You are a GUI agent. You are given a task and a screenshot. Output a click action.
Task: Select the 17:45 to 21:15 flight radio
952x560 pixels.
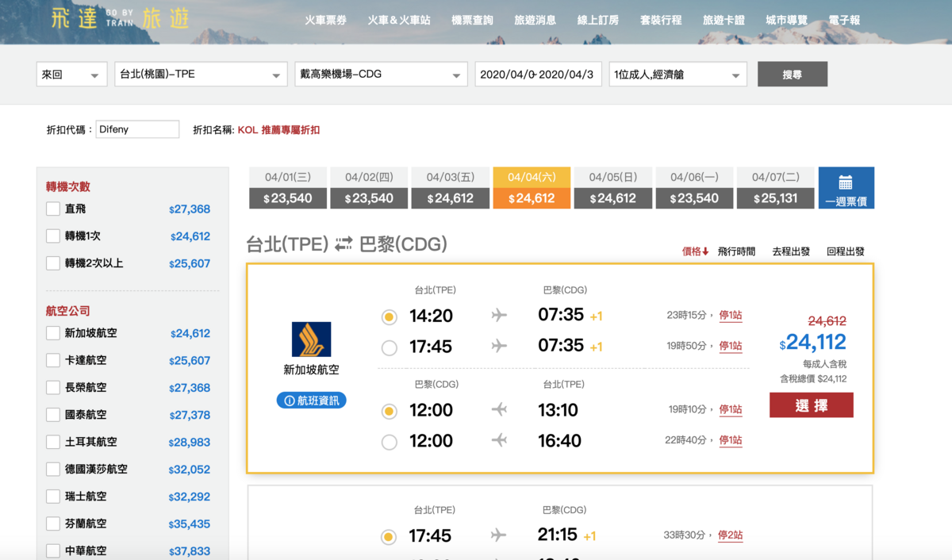(389, 537)
